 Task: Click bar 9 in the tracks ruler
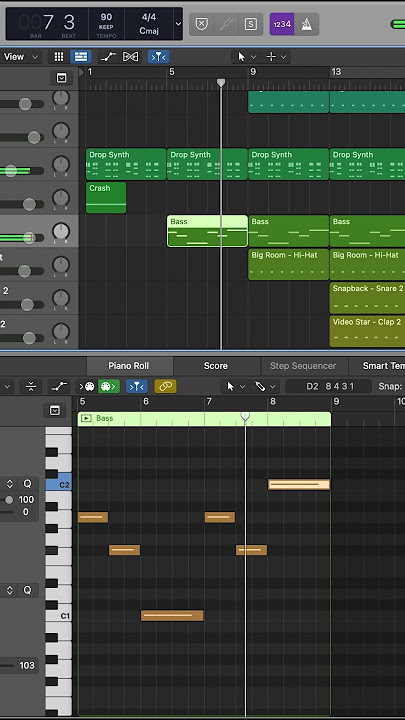point(253,72)
